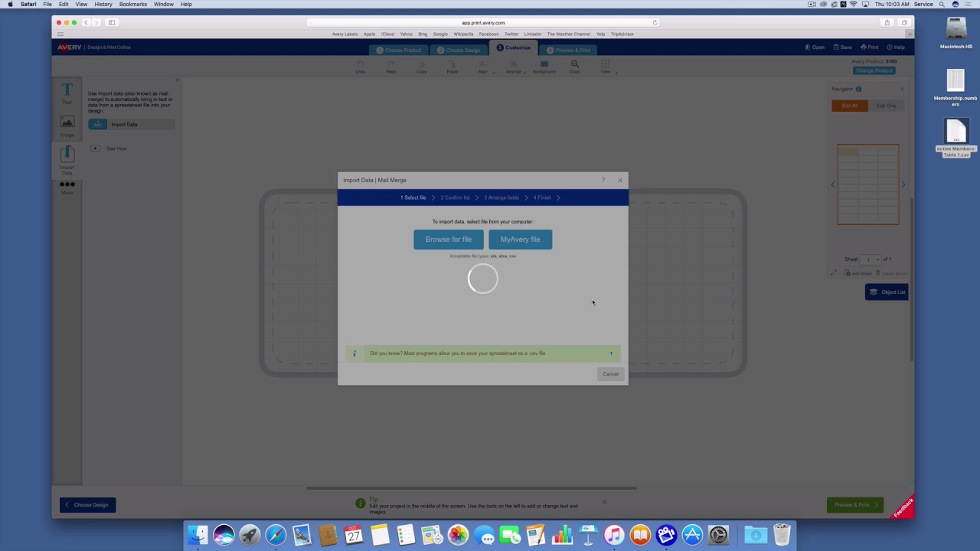This screenshot has width=980, height=551.
Task: Click Print in Avery header
Action: pyautogui.click(x=870, y=47)
